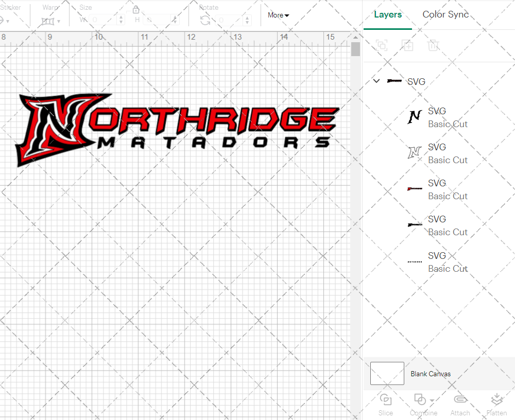Click the Duplicate layer icon

[407, 45]
